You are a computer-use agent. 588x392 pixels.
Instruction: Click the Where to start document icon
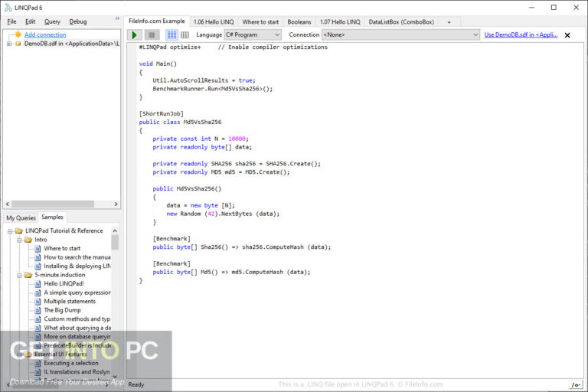38,248
